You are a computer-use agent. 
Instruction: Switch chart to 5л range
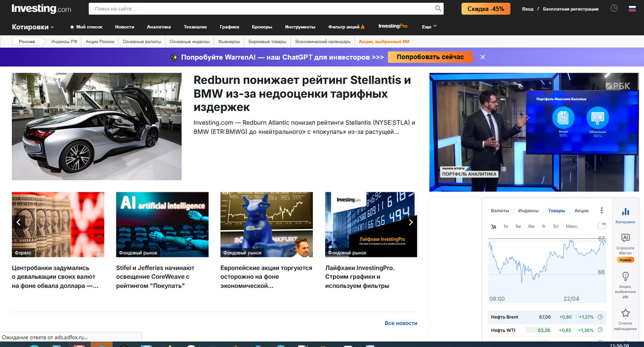pos(556,226)
